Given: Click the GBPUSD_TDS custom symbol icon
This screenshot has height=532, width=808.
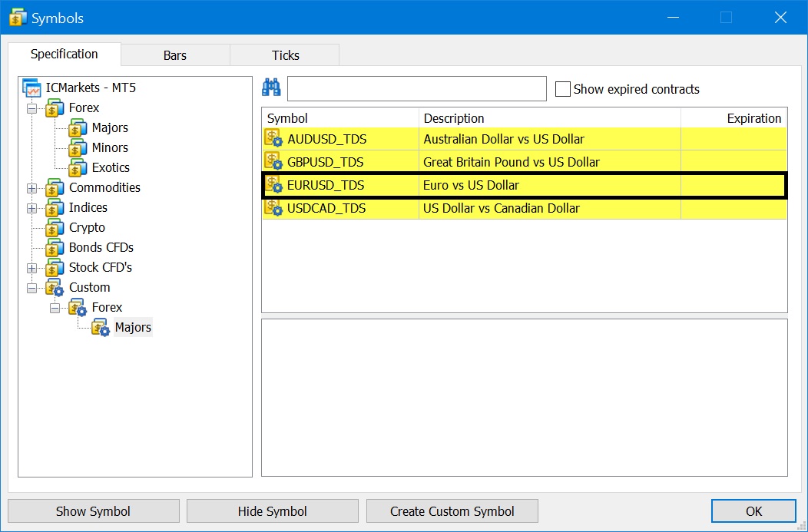Looking at the screenshot, I should pos(273,161).
